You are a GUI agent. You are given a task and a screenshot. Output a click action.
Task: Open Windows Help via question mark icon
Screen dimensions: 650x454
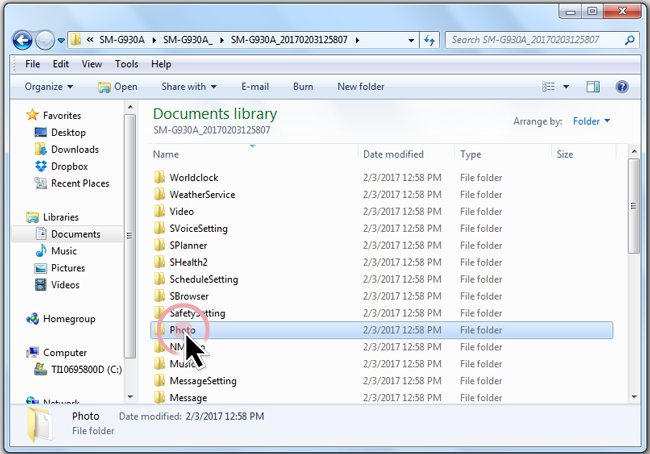(x=622, y=87)
